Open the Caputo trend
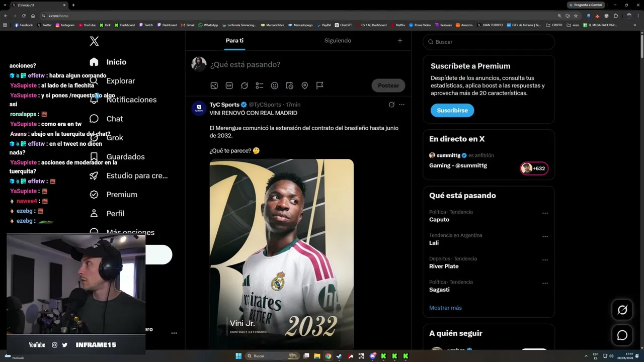Screen dimensions: 644x362 point(439,220)
